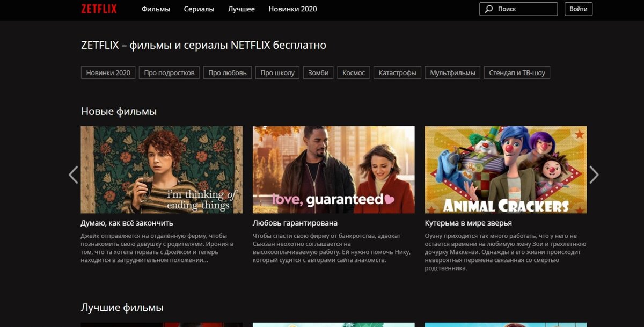Click the title Кутерьма в мире зверья
Screen dimensions: 644x327
(x=469, y=223)
